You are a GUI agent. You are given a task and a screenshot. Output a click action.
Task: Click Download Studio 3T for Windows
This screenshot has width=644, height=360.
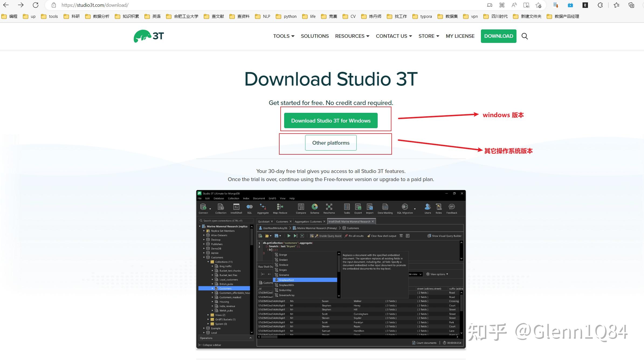330,120
